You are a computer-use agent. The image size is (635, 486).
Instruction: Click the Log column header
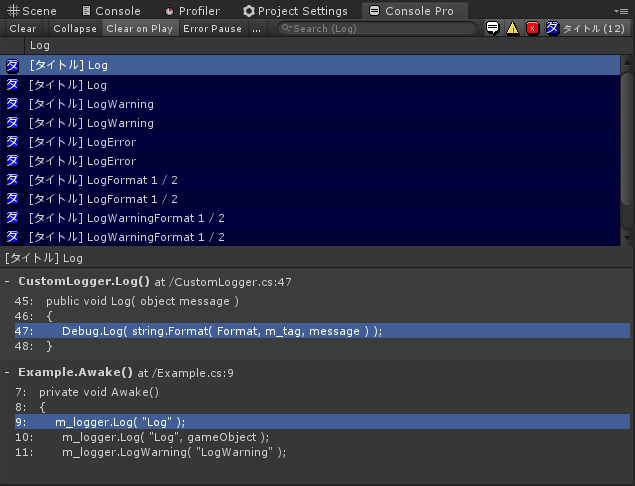tap(40, 45)
